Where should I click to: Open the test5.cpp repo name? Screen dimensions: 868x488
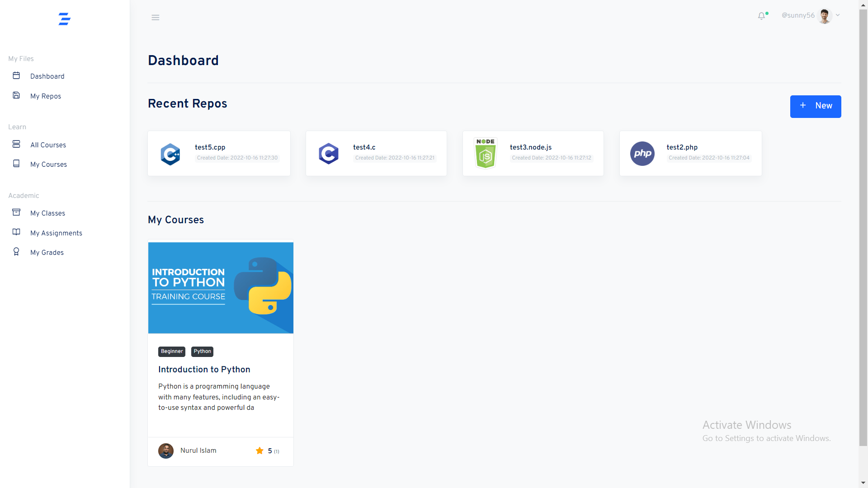210,147
